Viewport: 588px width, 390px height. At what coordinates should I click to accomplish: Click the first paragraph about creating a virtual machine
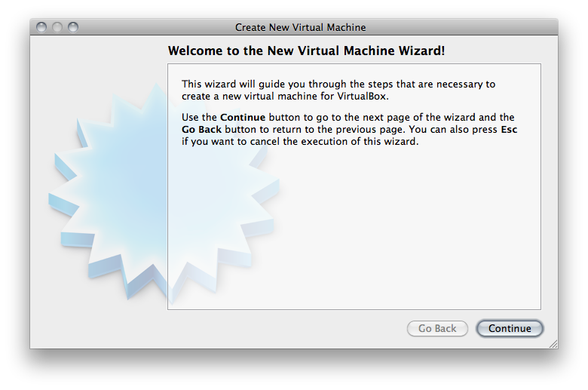point(338,91)
